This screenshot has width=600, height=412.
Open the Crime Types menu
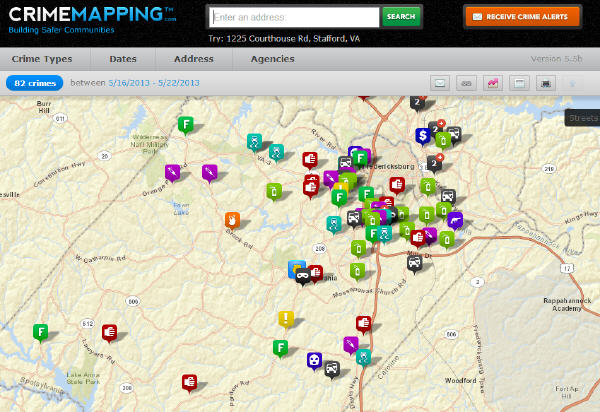[x=42, y=59]
